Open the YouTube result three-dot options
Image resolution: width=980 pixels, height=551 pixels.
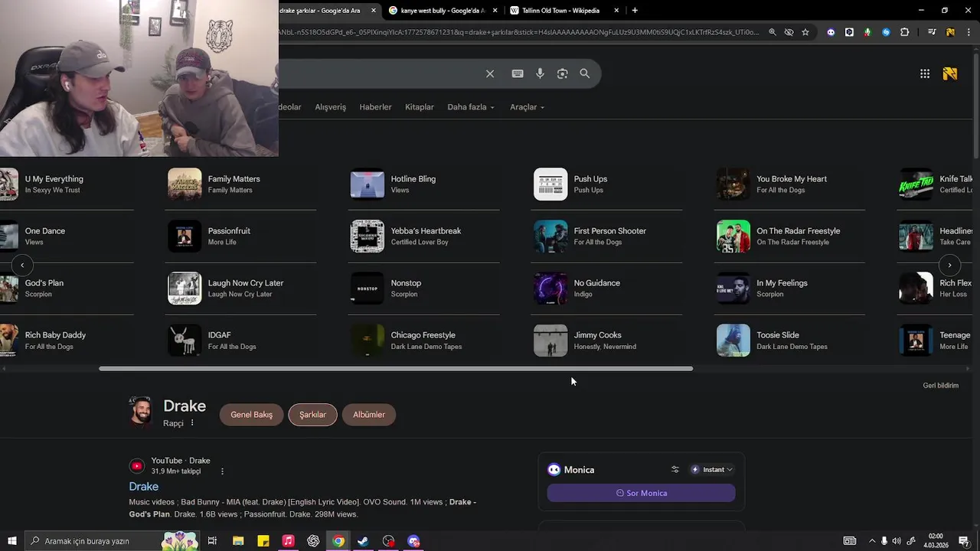tap(223, 471)
